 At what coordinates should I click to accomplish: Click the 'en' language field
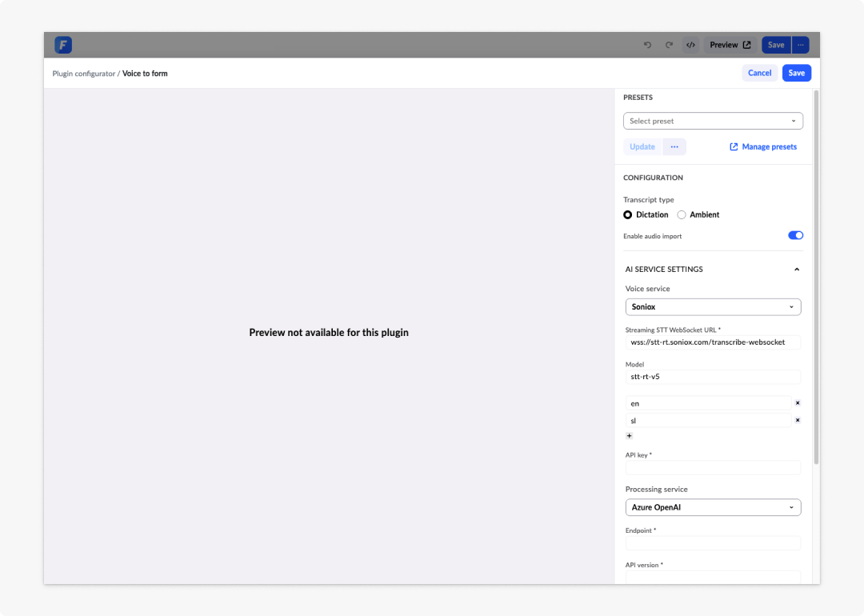click(708, 403)
